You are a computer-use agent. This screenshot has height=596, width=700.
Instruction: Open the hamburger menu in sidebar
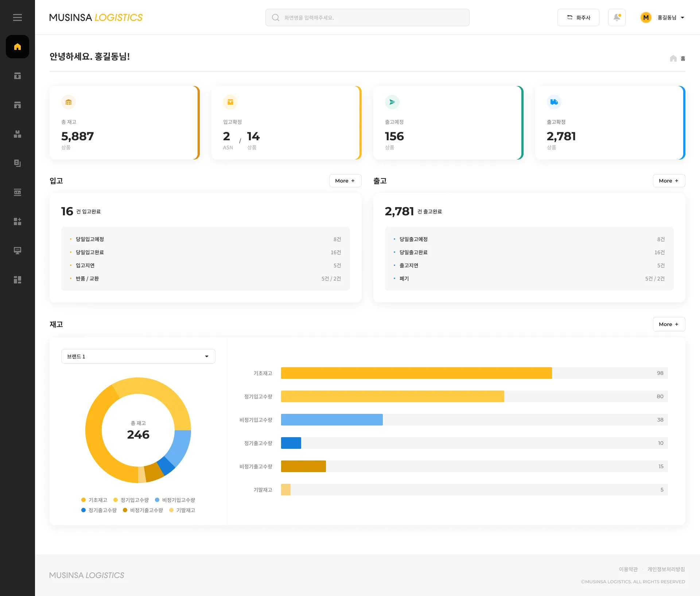tap(17, 17)
